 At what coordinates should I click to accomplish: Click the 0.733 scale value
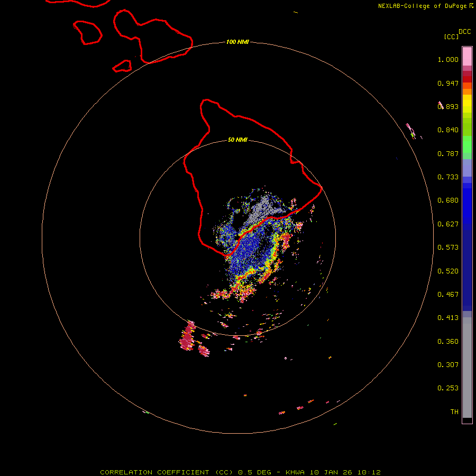coord(448,177)
